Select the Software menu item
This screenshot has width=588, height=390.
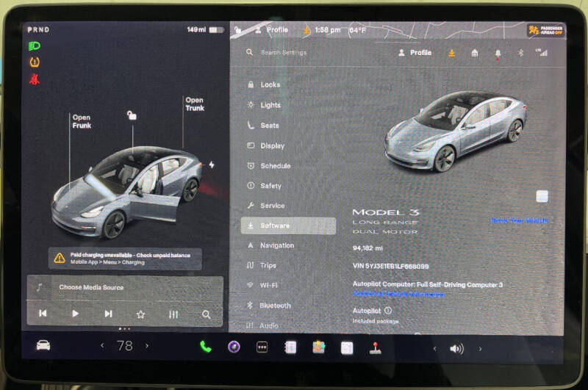[288, 225]
